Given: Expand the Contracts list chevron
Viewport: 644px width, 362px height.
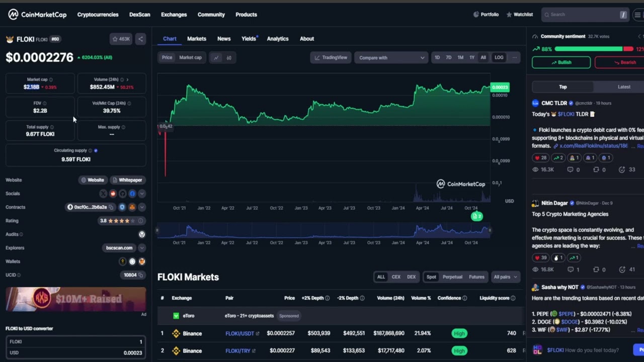Looking at the screenshot, I should 142,207.
